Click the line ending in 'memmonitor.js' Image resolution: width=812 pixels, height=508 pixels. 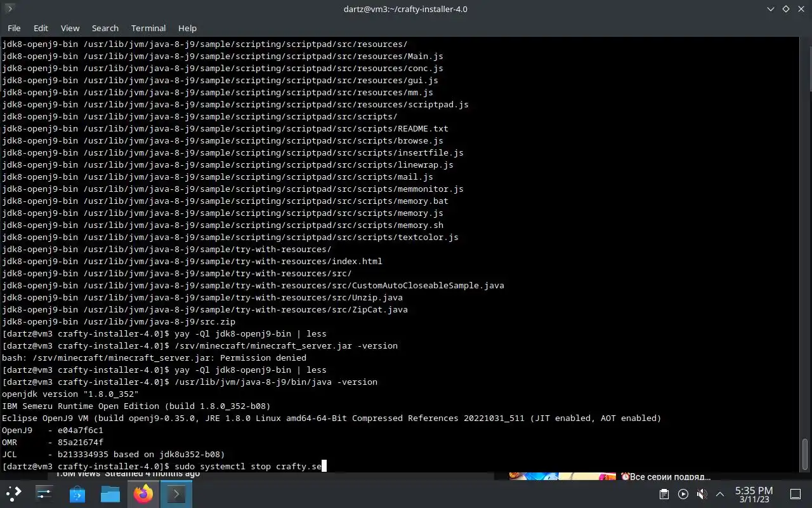tap(233, 189)
